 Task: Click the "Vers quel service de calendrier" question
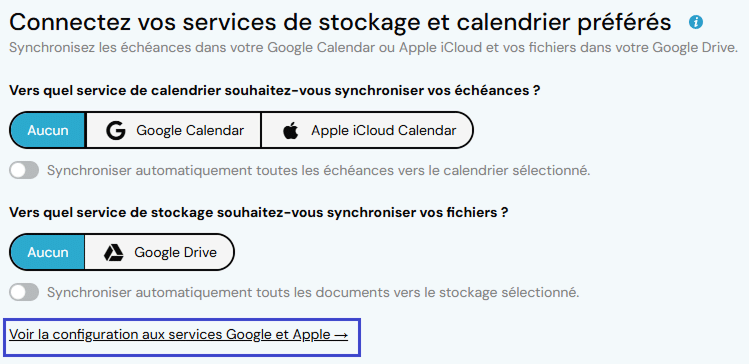coord(275,90)
